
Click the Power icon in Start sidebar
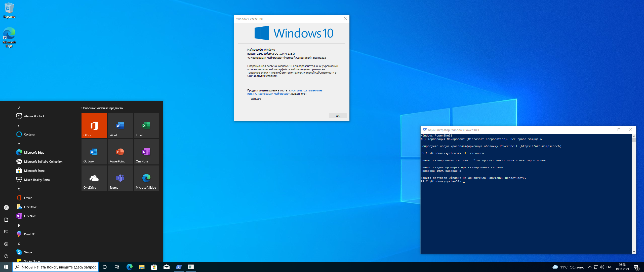[6, 256]
